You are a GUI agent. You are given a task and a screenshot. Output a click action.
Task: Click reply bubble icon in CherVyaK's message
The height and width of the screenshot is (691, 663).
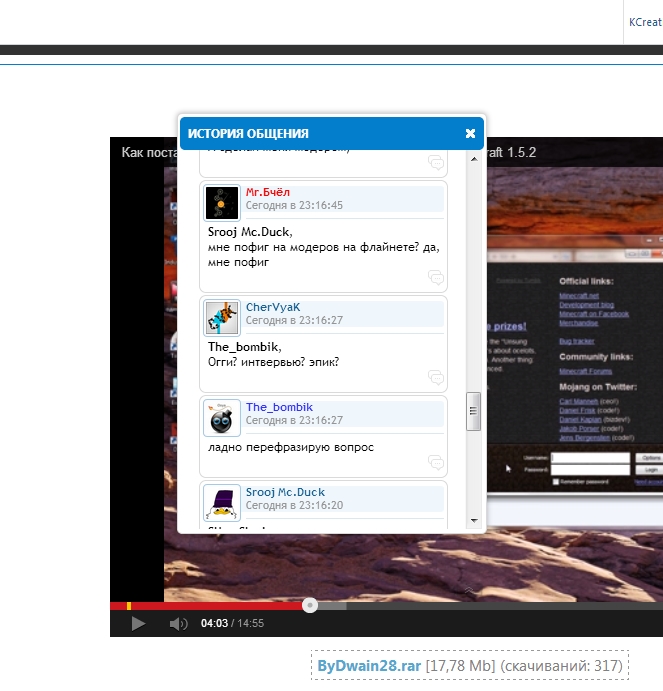[435, 377]
